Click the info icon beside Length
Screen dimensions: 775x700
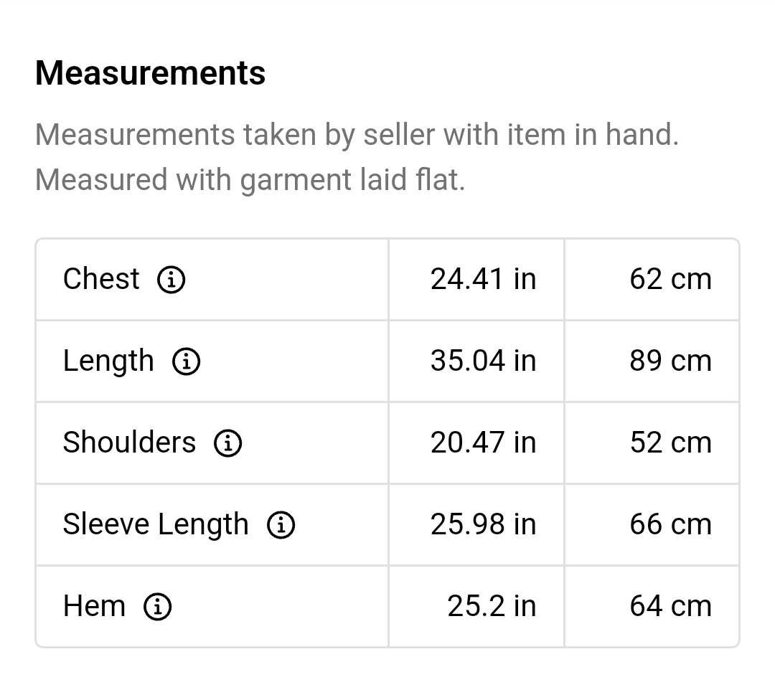click(x=187, y=361)
